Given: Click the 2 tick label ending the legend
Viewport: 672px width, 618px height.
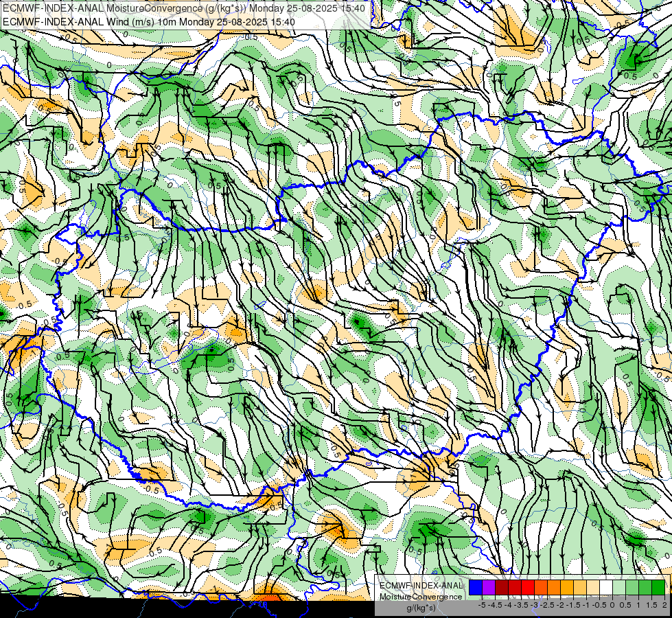Looking at the screenshot, I should tap(664, 605).
